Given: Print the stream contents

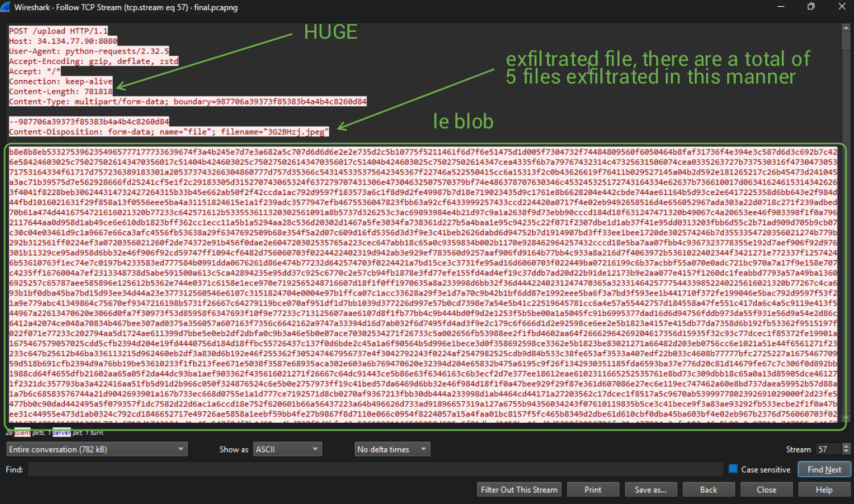Looking at the screenshot, I should coord(592,490).
